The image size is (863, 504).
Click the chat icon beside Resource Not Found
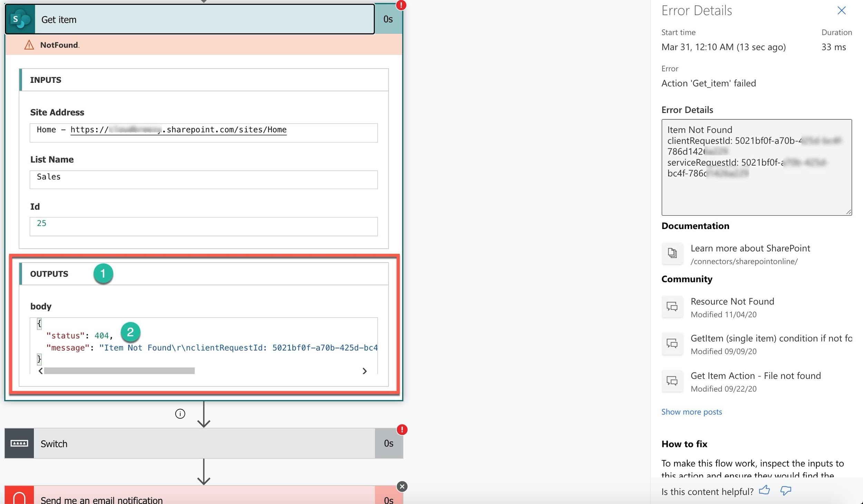pos(672,307)
